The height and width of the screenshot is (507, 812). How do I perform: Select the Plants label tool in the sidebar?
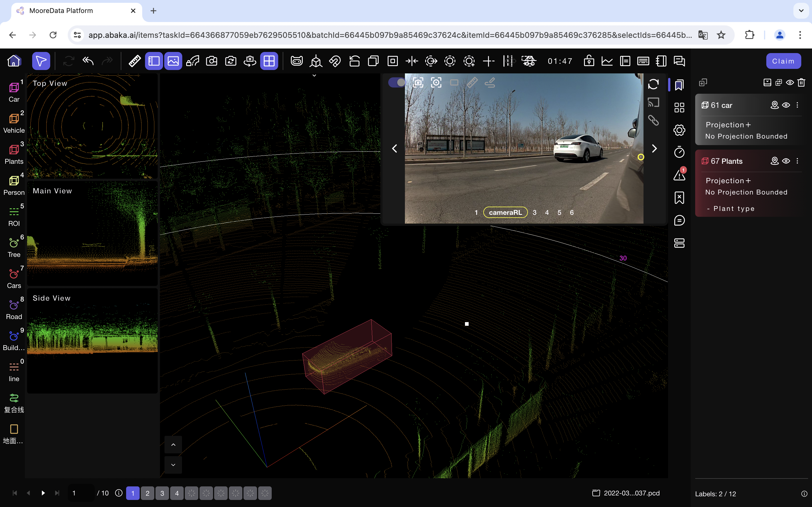pyautogui.click(x=14, y=154)
